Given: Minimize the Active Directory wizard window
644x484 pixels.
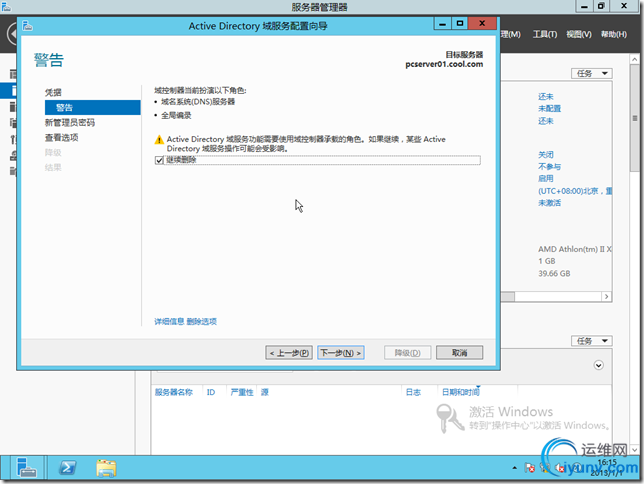Looking at the screenshot, I should point(442,24).
